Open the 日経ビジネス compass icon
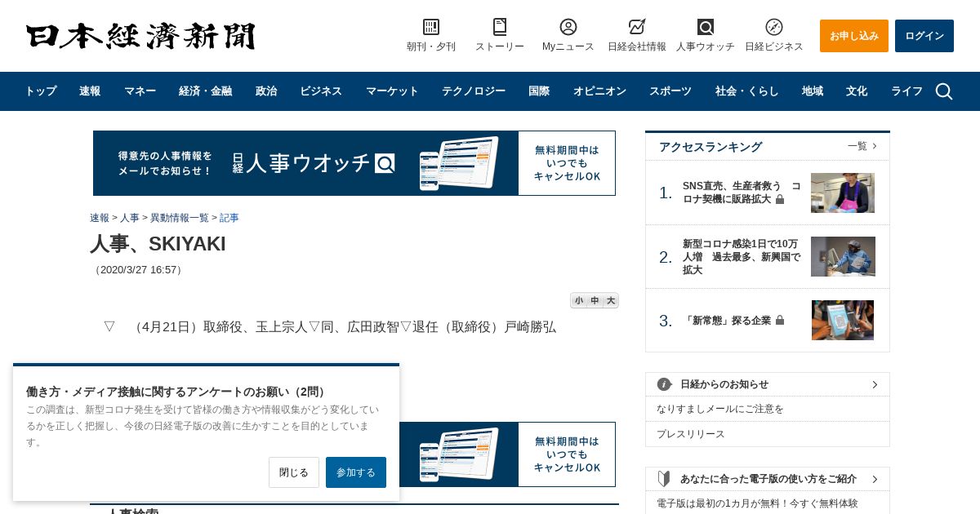 pyautogui.click(x=774, y=27)
